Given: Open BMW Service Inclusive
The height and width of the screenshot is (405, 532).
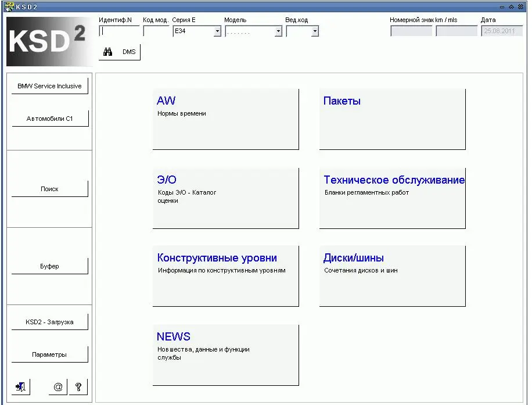Looking at the screenshot, I should click(49, 86).
